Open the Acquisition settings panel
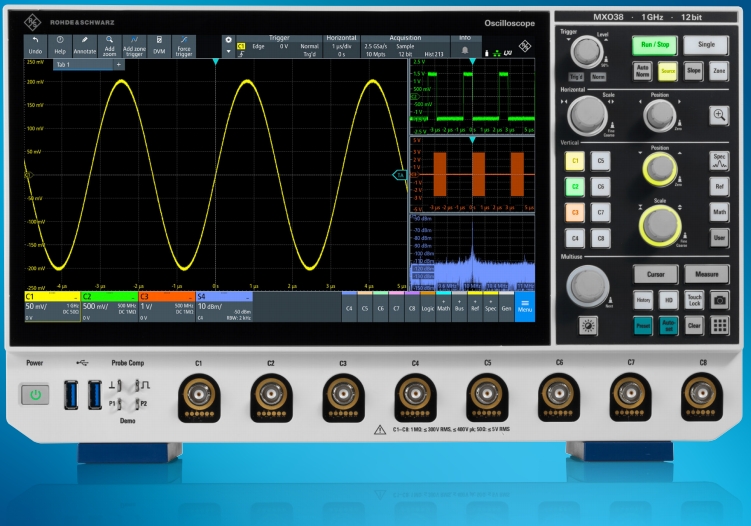 click(x=405, y=46)
